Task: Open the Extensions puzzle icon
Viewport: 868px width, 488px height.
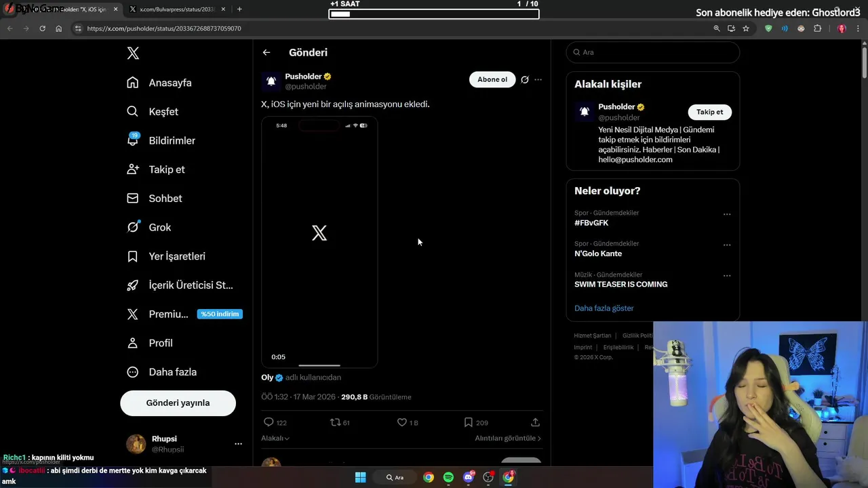Action: point(817,28)
